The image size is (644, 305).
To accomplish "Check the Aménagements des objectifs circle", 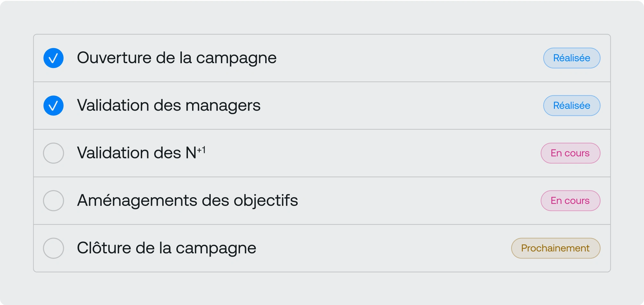I will coord(54,200).
